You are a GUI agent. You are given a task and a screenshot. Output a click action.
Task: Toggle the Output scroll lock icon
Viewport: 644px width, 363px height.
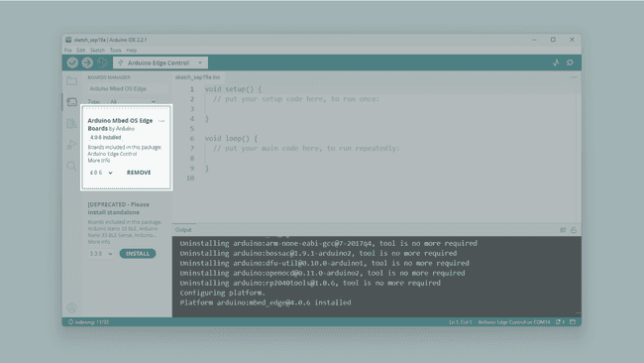point(574,230)
